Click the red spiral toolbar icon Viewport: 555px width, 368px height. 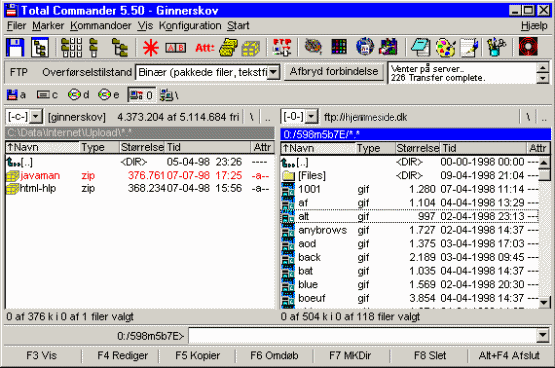[x=528, y=47]
